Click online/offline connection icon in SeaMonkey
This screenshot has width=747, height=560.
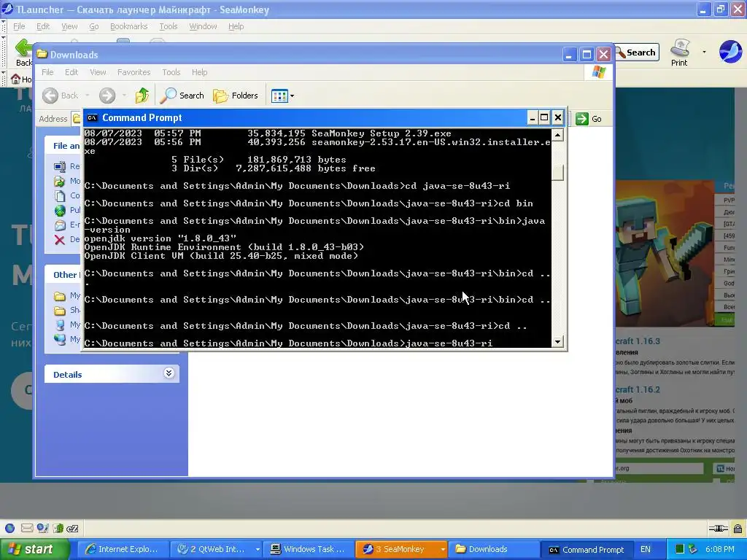[x=718, y=528]
